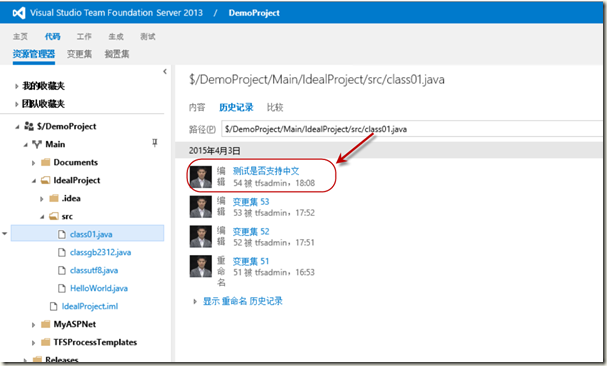Collapse the Main branch node

point(26,145)
